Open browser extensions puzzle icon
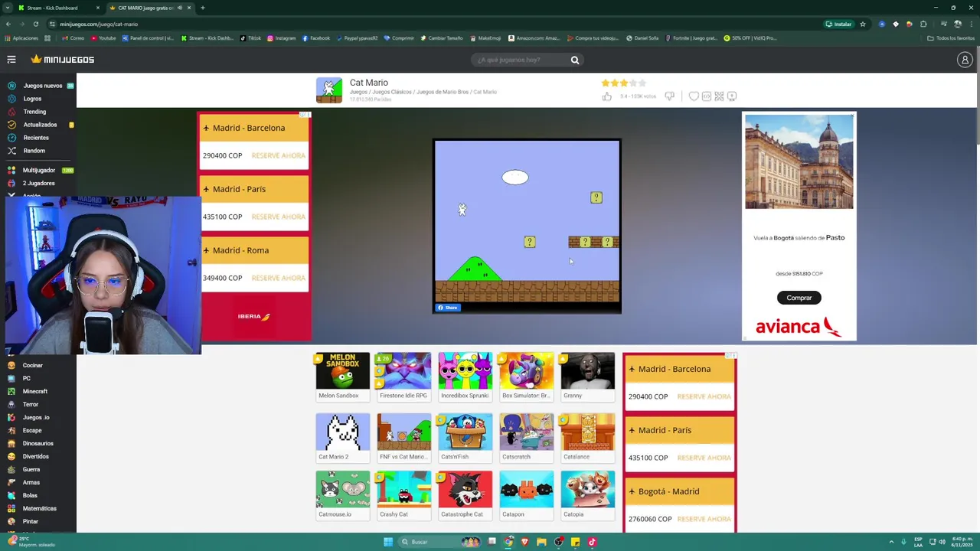The width and height of the screenshot is (980, 551). pos(923,24)
